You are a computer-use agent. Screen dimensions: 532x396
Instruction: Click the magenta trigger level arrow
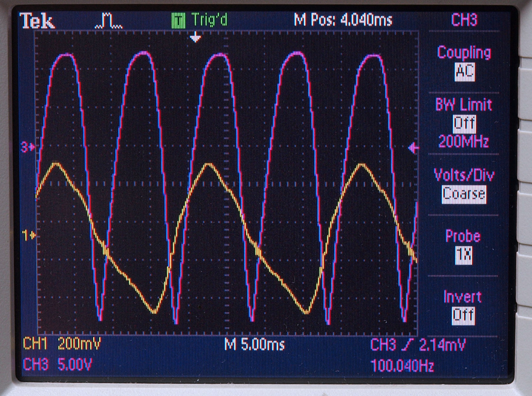click(413, 148)
